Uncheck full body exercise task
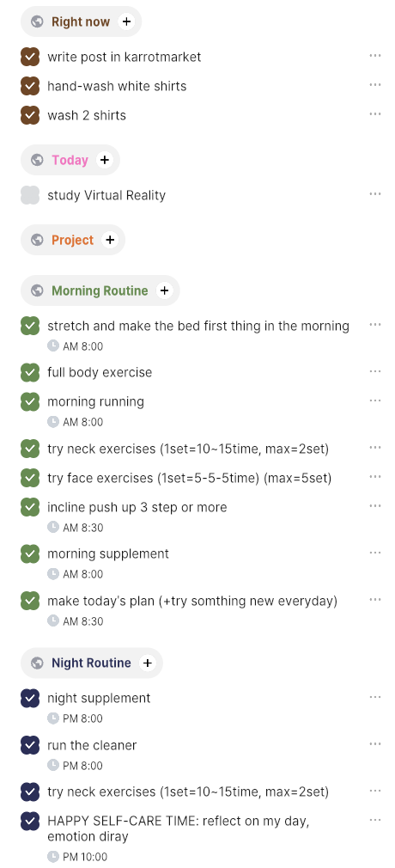Screen dimensions: 395x868 30,372
